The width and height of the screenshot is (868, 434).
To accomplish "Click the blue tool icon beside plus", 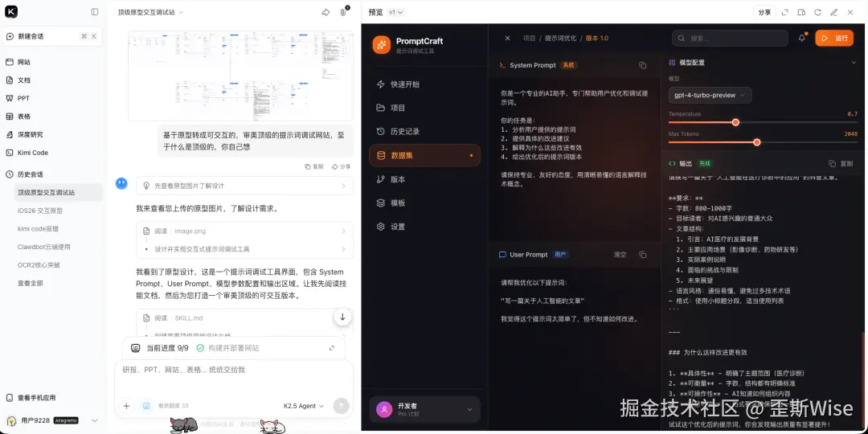I will (x=146, y=406).
